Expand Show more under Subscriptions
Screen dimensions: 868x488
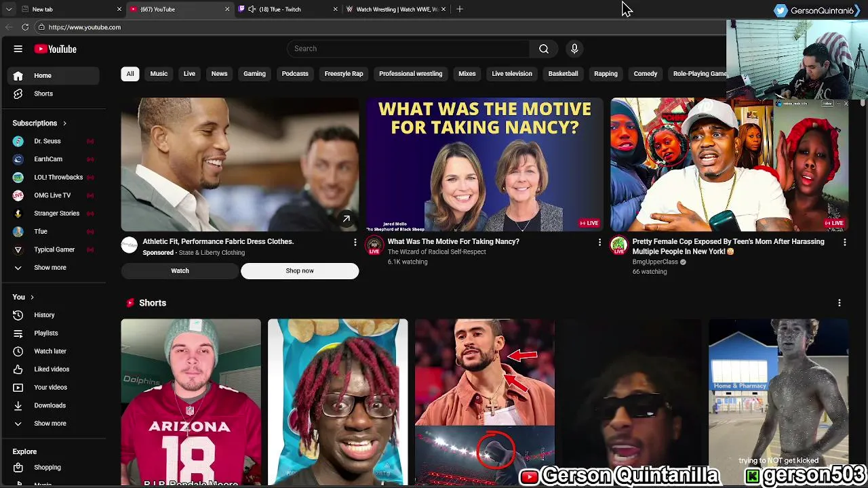[53, 268]
